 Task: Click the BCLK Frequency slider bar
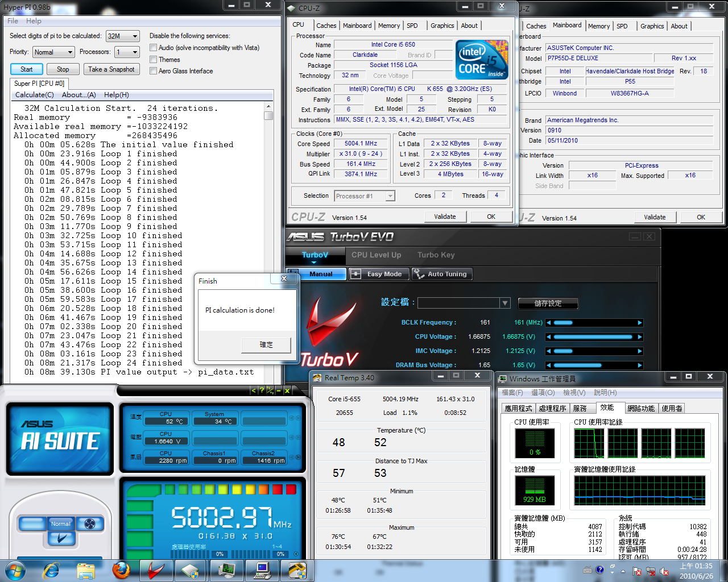point(594,322)
